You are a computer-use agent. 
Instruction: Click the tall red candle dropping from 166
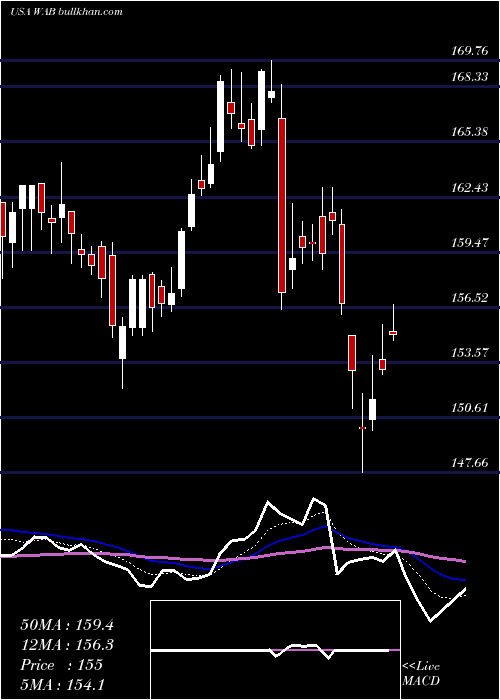click(282, 205)
